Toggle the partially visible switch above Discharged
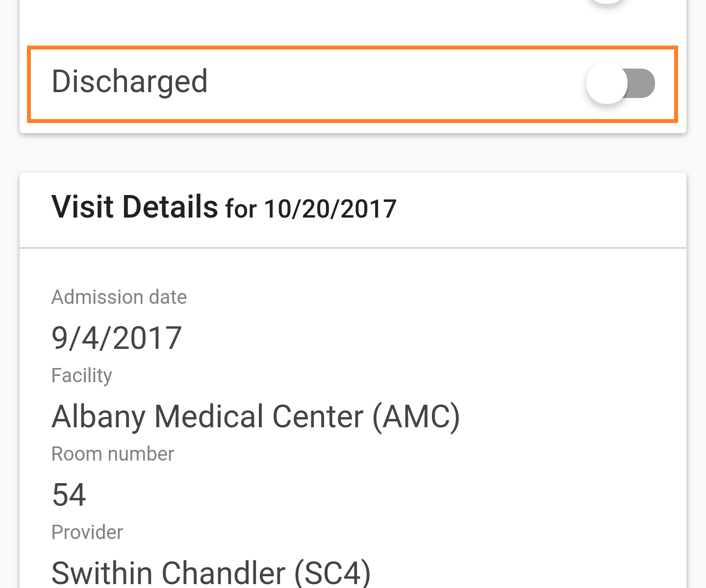Image resolution: width=706 pixels, height=588 pixels. click(x=607, y=2)
